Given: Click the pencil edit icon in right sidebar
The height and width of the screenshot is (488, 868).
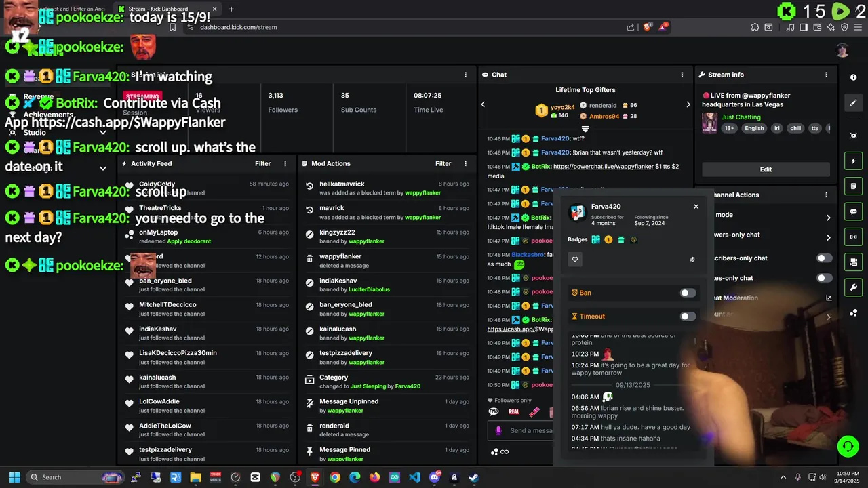Looking at the screenshot, I should [853, 103].
